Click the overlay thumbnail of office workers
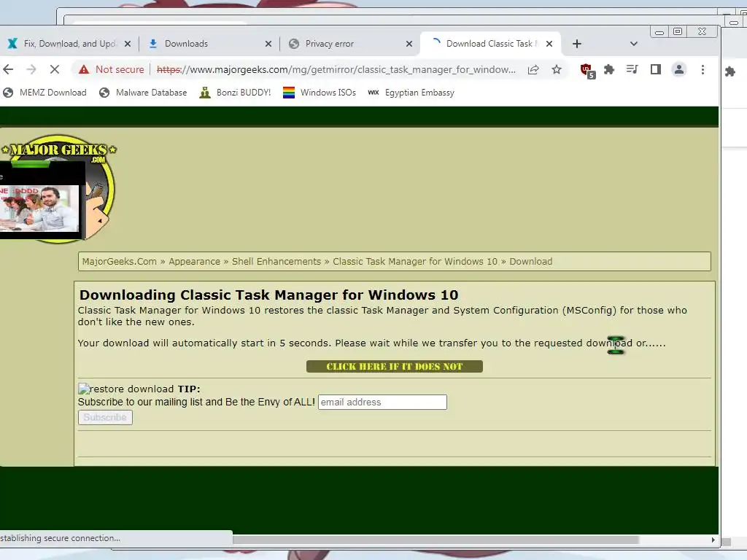 click(39, 209)
